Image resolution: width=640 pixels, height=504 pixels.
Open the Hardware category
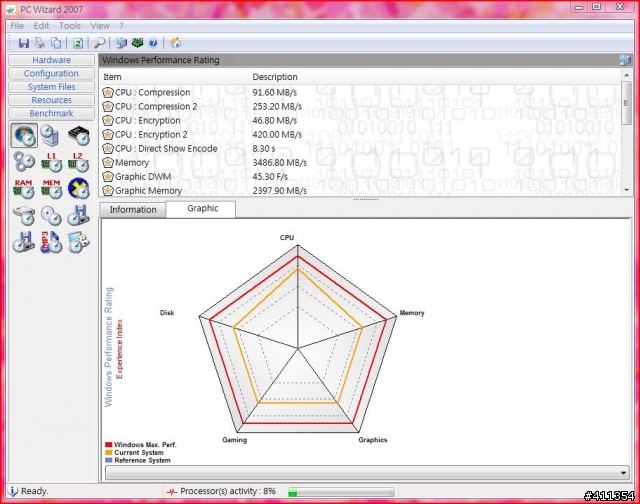51,60
